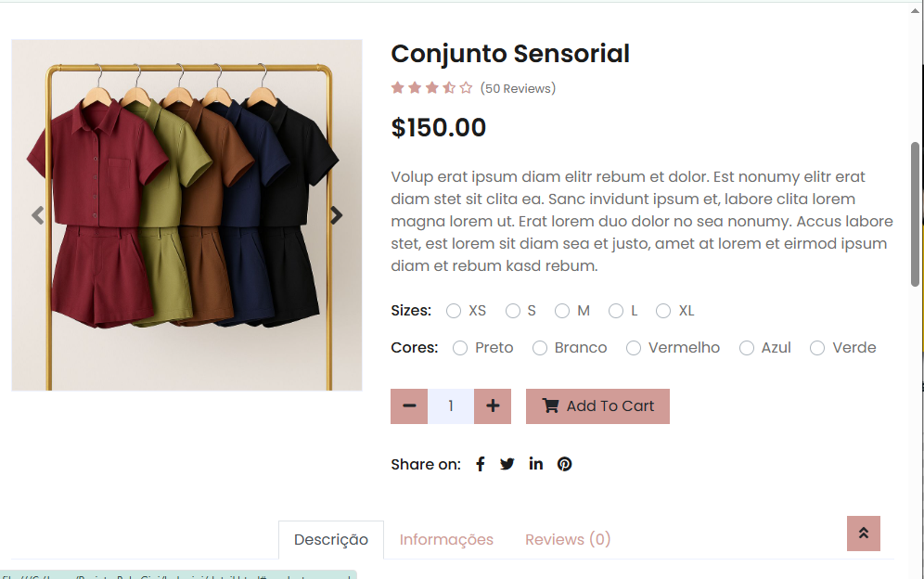Click Add To Cart button

coord(597,406)
